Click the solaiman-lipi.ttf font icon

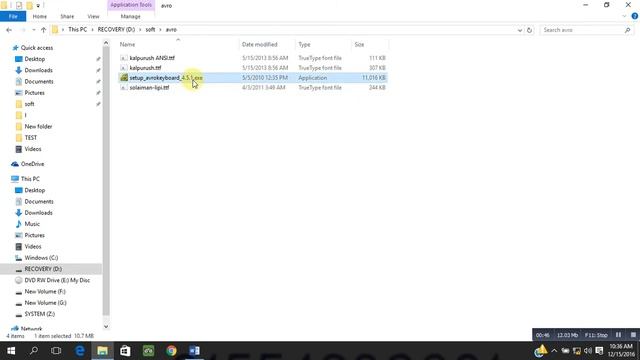click(x=124, y=87)
